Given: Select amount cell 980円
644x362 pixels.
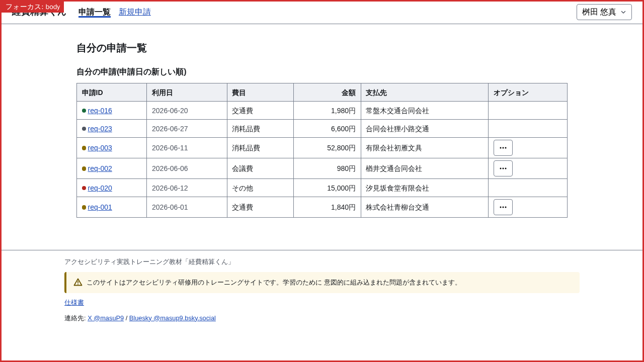Looking at the screenshot, I should (327, 168).
